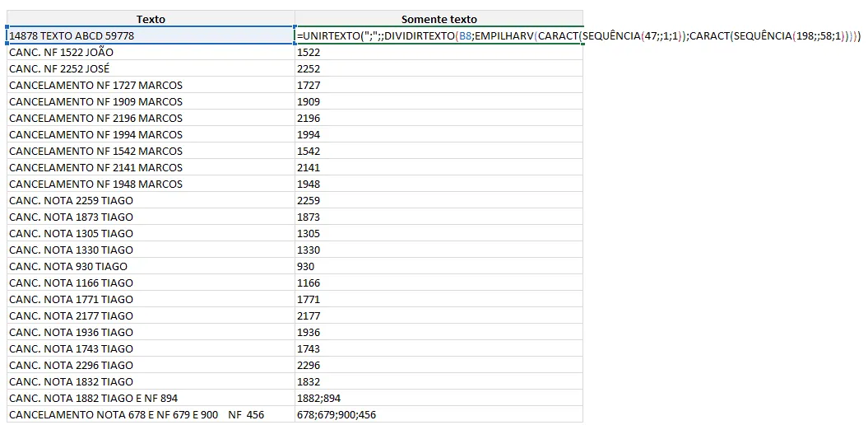The height and width of the screenshot is (425, 868).
Task: Click result cell '2196'
Action: (439, 118)
